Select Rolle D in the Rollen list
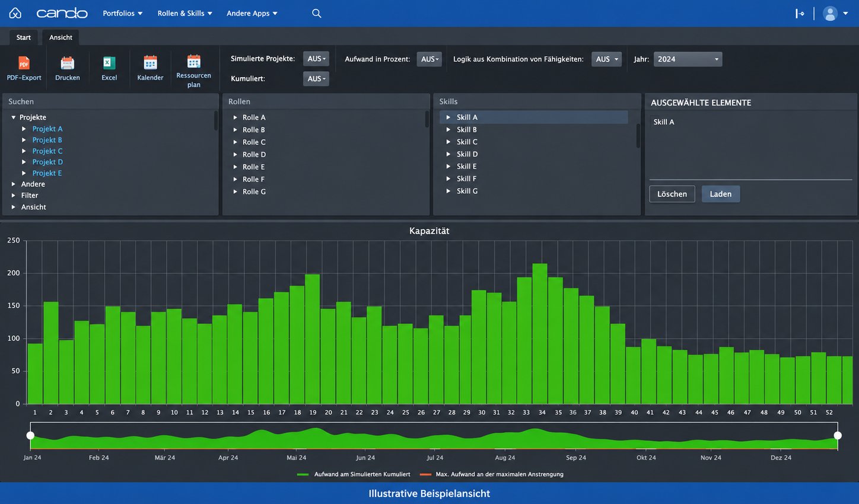The height and width of the screenshot is (504, 859). point(254,155)
